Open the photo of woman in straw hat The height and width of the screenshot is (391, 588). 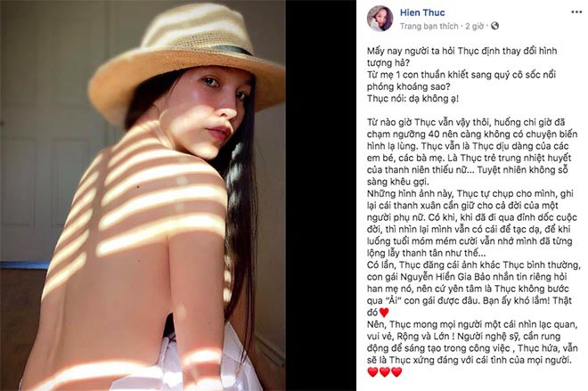coord(143,195)
